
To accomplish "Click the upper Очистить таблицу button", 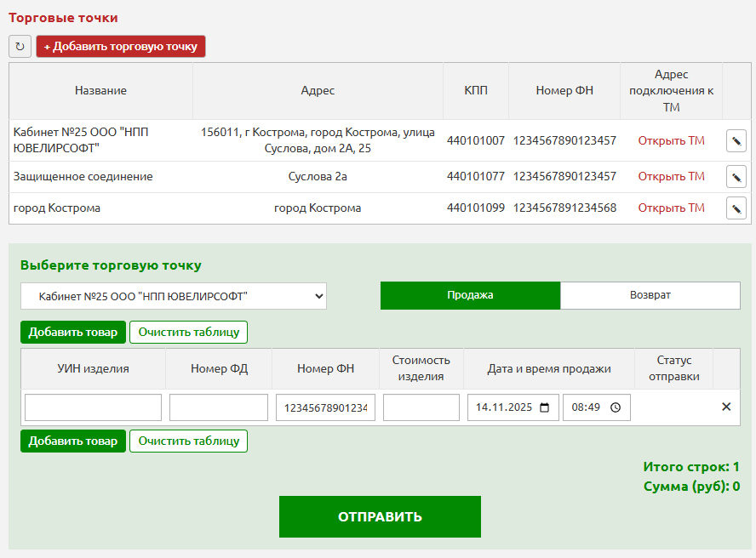I will [188, 332].
